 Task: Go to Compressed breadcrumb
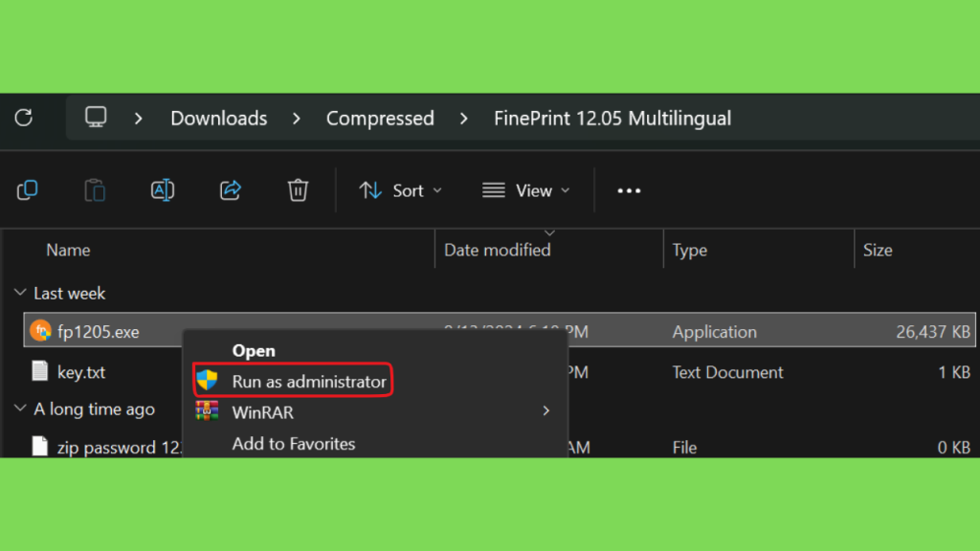coord(380,118)
